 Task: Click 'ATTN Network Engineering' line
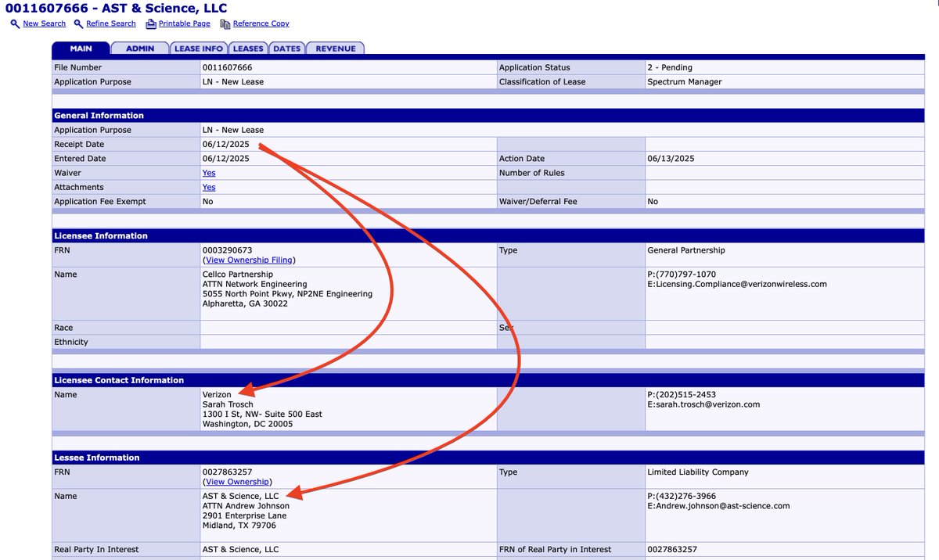point(254,285)
